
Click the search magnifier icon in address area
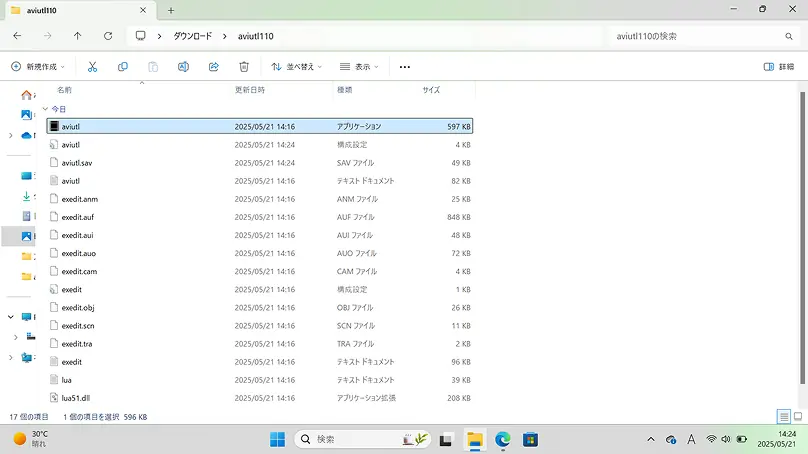(789, 36)
